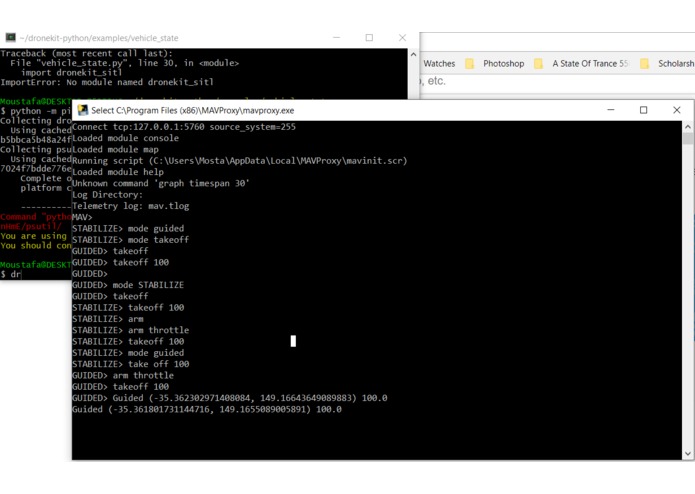695x494 pixels.
Task: Open the Photoshop bookmark folder
Action: click(504, 63)
